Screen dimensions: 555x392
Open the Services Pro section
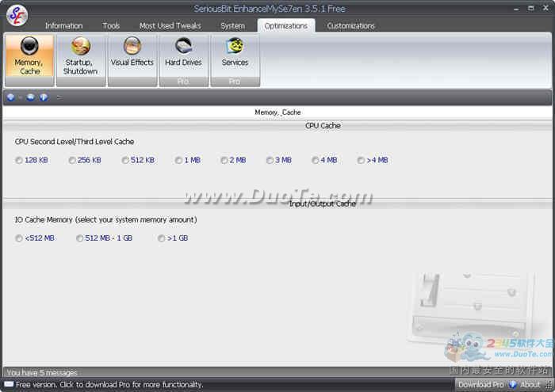(x=235, y=60)
